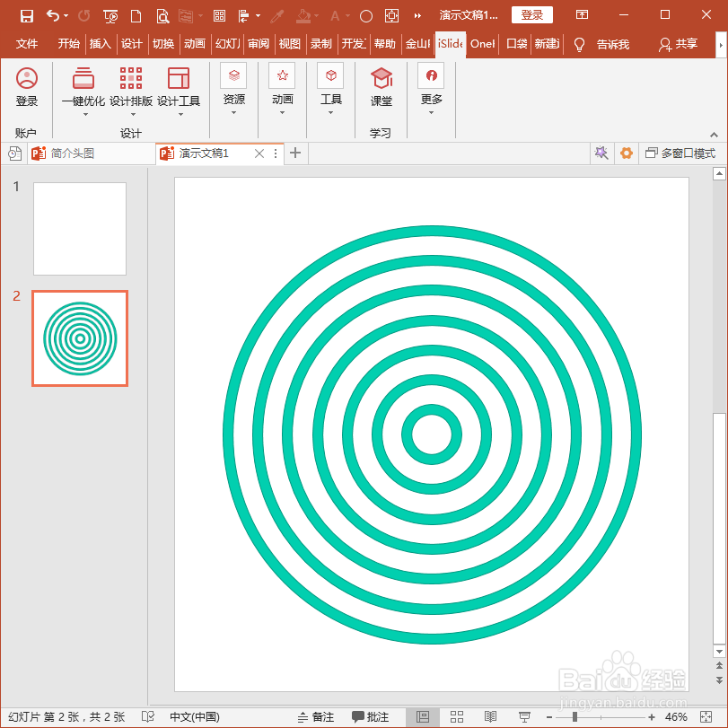Image resolution: width=728 pixels, height=728 pixels.
Task: Select slide 2 concentric circles thumbnail
Action: point(80,338)
